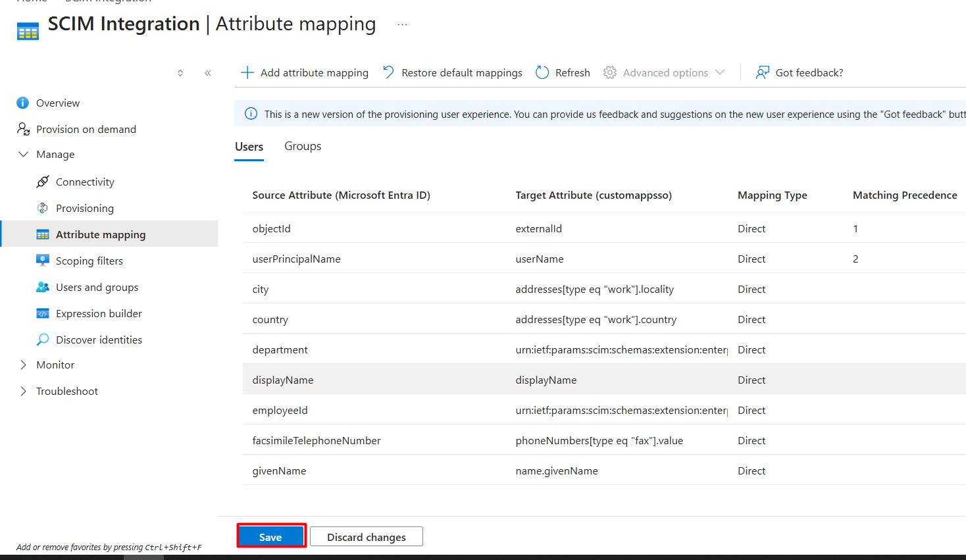
Task: Click the up-down sort arrows in sidebar
Action: click(180, 73)
